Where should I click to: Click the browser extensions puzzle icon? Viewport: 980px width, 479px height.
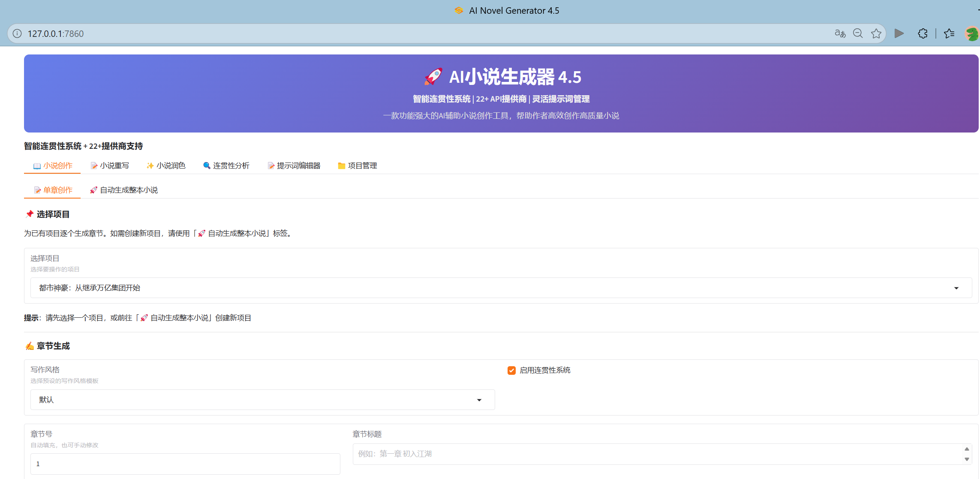(923, 33)
